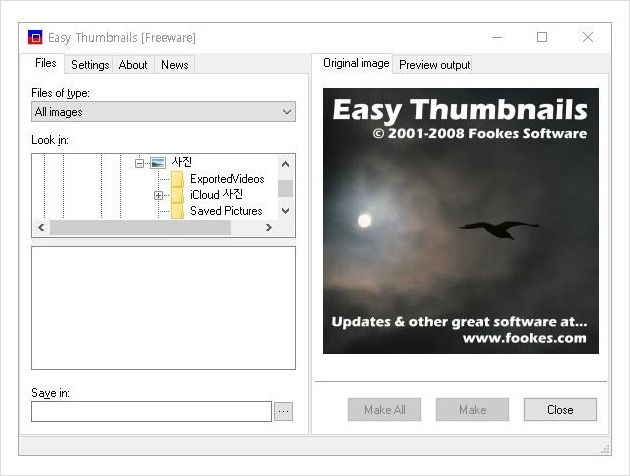Open the About tab
Viewport: 630px width, 476px height.
[x=133, y=65]
